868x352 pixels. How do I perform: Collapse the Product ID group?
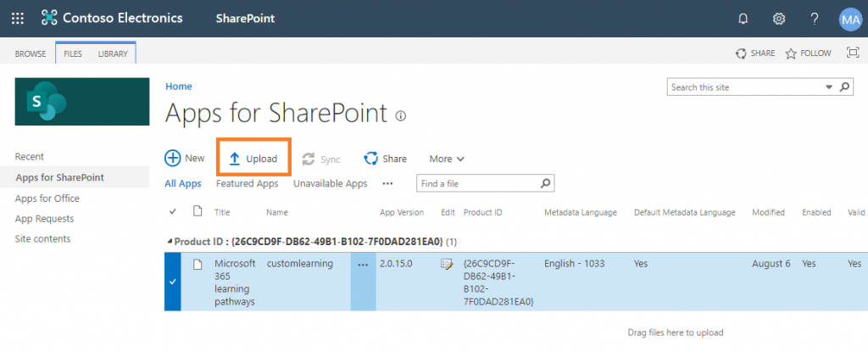[170, 242]
